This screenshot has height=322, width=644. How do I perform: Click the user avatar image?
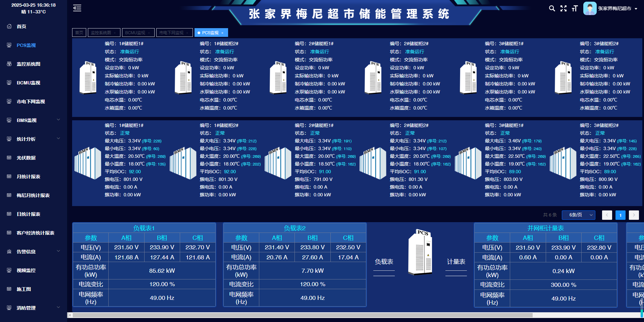[x=590, y=8]
